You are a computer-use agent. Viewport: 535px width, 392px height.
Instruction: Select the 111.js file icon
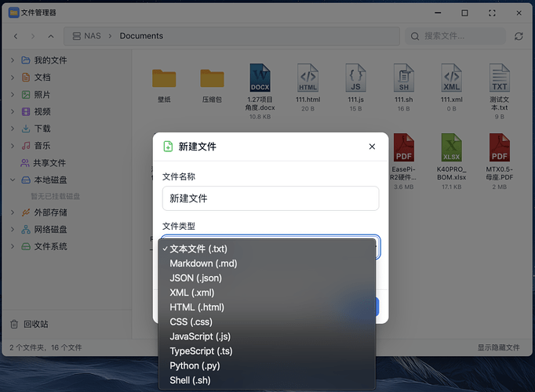click(x=355, y=78)
